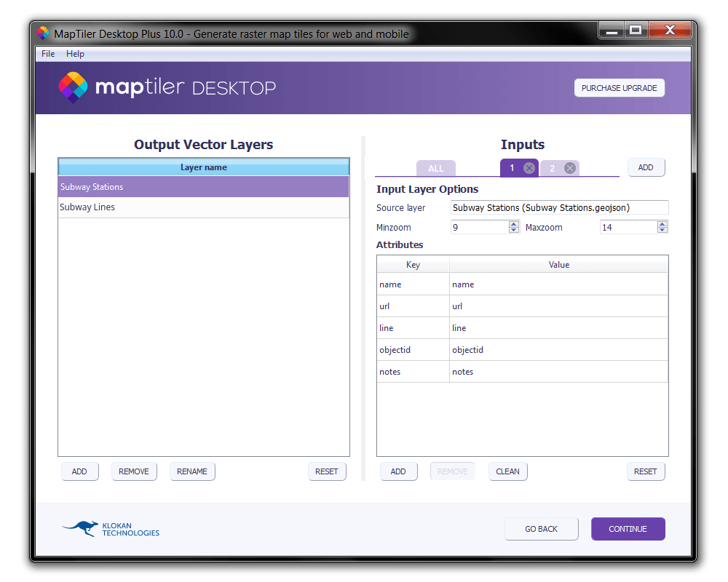Open the File menu
Screen dimensions: 728x582
click(x=47, y=53)
